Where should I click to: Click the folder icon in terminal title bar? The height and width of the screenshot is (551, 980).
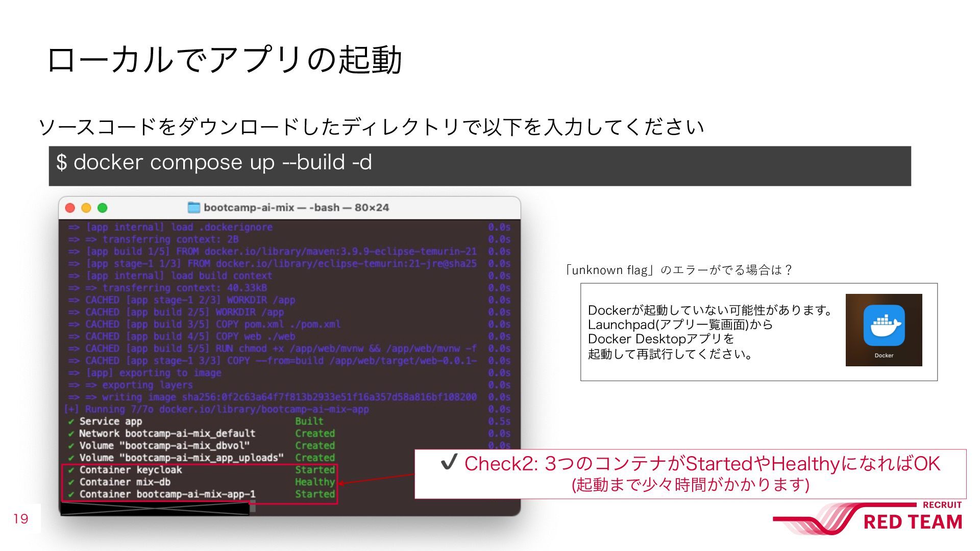(x=194, y=208)
